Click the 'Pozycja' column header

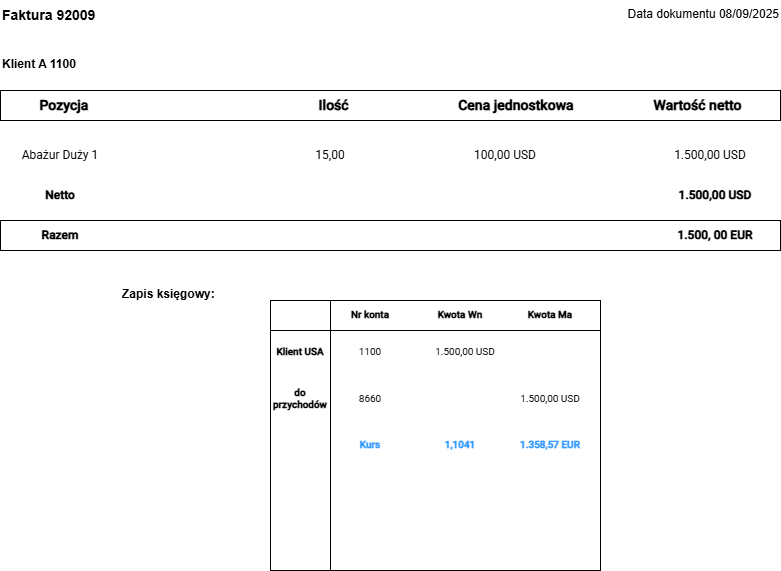point(64,106)
